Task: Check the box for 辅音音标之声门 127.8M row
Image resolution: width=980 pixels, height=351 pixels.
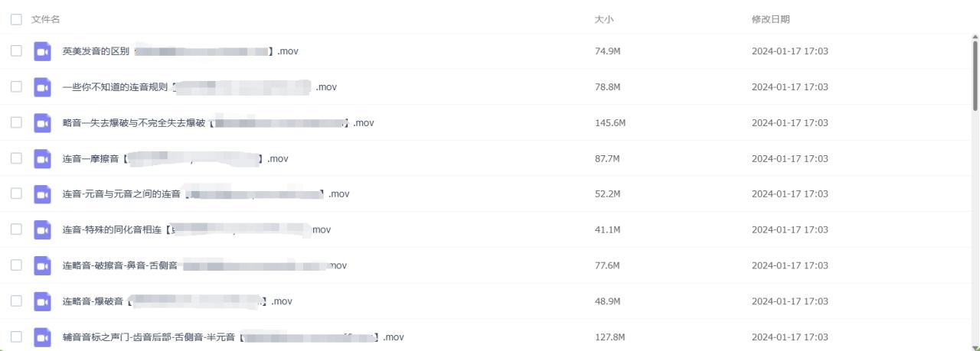Action: pos(16,336)
